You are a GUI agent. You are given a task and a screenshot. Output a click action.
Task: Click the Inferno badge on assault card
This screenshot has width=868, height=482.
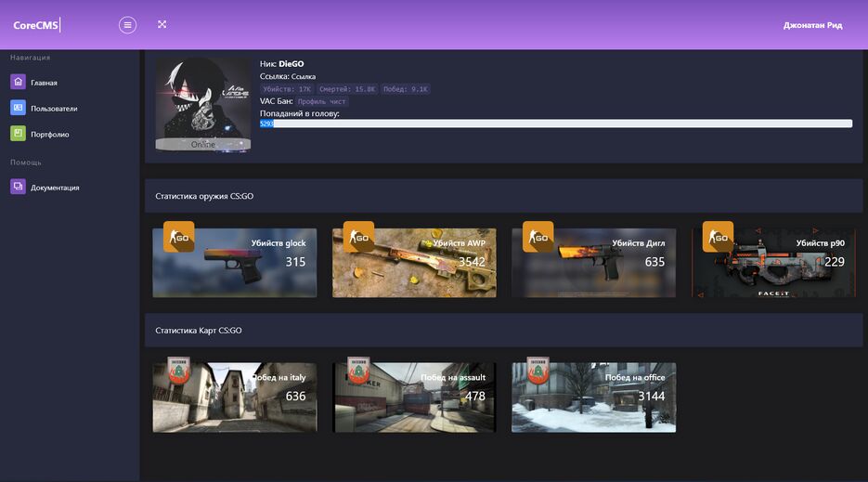tap(358, 371)
